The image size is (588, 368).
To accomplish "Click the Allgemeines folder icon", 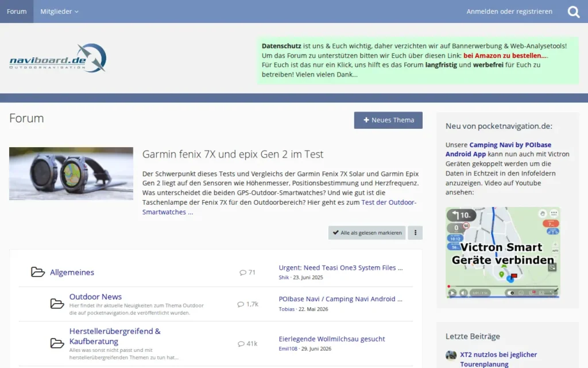I will point(37,272).
